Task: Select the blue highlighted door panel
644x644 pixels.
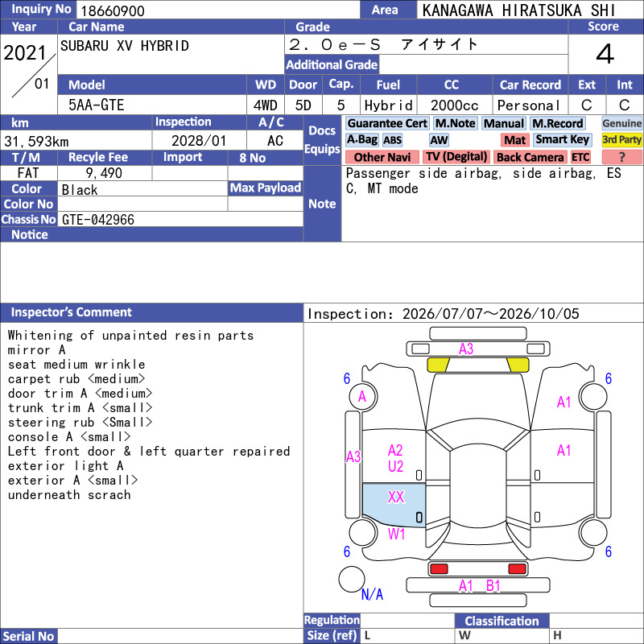Action: pos(394,506)
